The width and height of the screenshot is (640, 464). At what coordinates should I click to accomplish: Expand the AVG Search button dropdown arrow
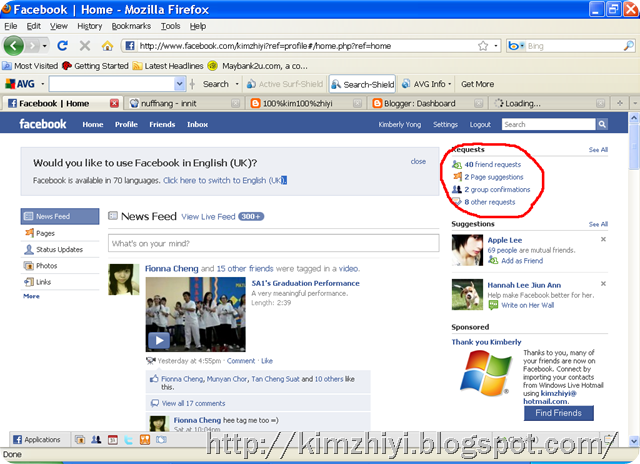click(x=237, y=84)
